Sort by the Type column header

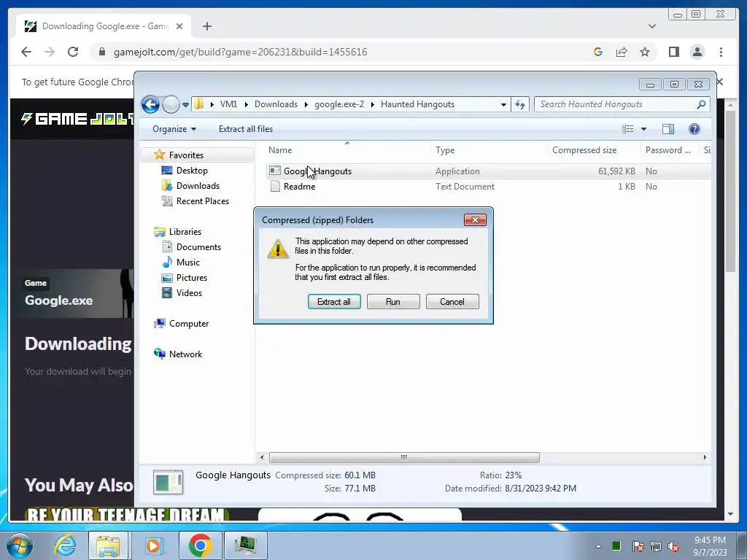click(489, 150)
